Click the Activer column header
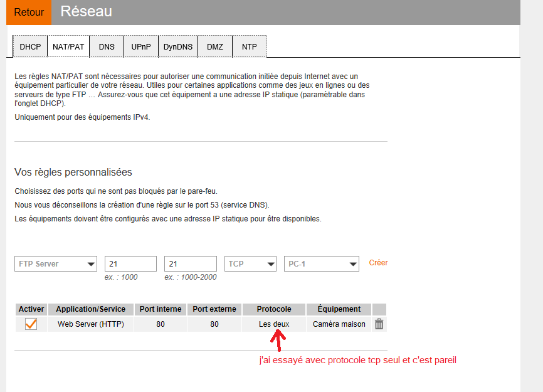543x392 pixels. (x=31, y=309)
